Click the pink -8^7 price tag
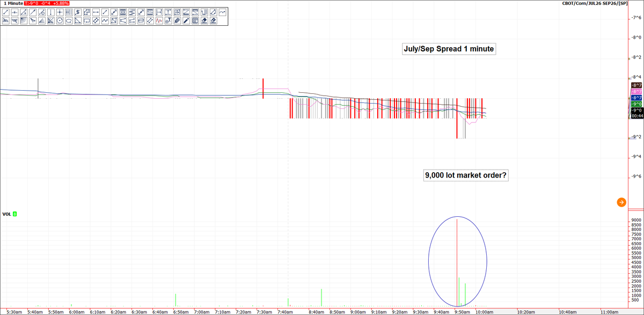 (x=636, y=92)
